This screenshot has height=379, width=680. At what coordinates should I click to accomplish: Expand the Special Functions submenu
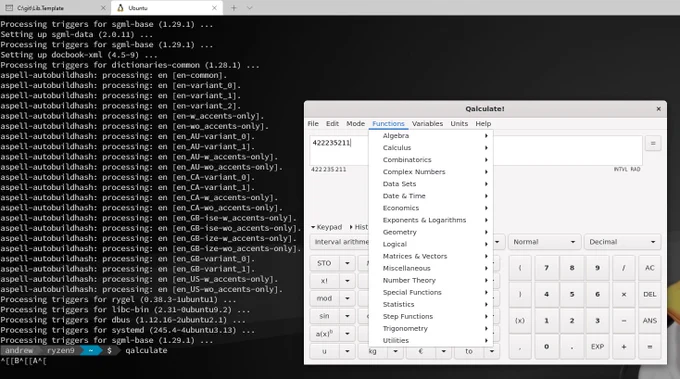[431, 292]
